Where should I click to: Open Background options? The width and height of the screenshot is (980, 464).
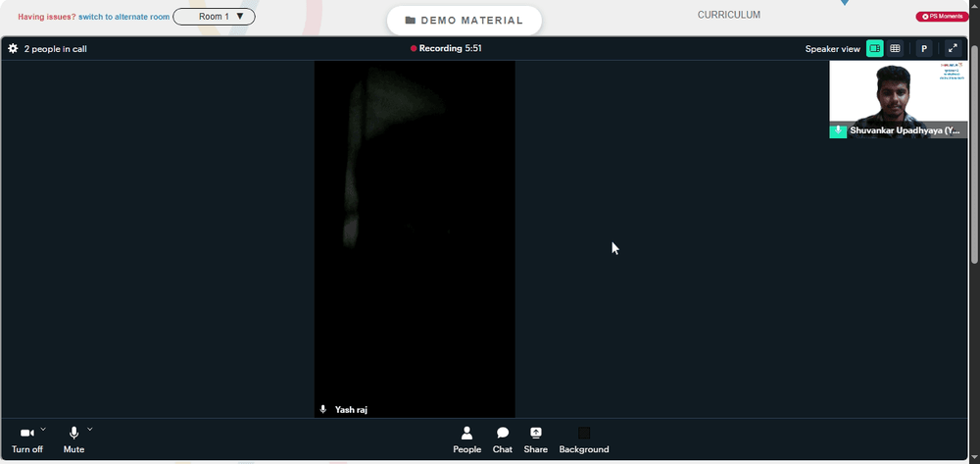tap(584, 440)
